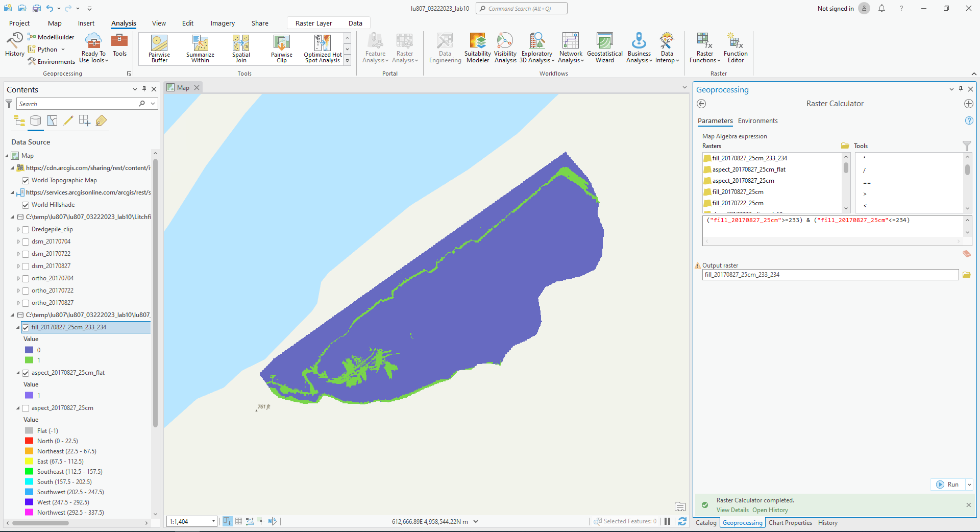Click View Details link
980x532 pixels.
pos(732,510)
